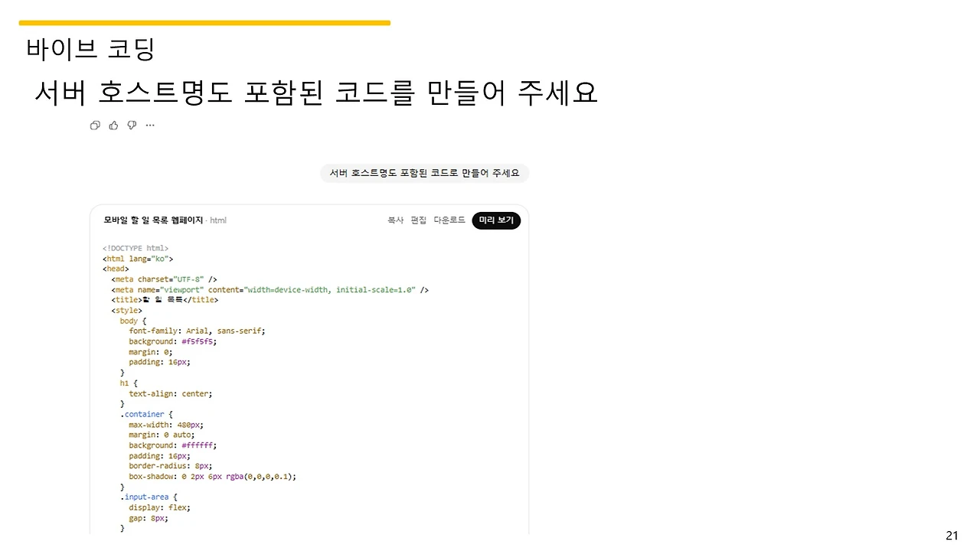Click the copy response icon
Viewport: 980px width, 551px height.
[x=95, y=125]
